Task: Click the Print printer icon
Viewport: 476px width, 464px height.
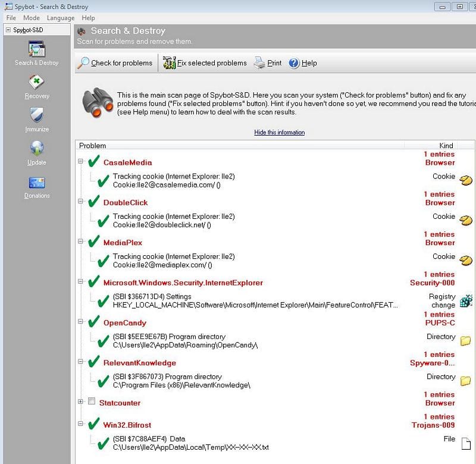Action: pyautogui.click(x=259, y=63)
